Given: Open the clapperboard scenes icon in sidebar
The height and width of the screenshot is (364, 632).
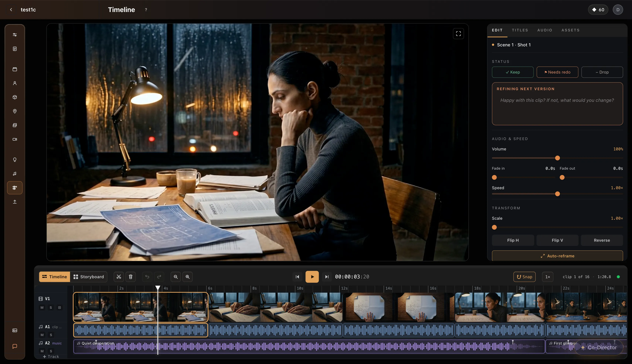Looking at the screenshot, I should [x=15, y=69].
